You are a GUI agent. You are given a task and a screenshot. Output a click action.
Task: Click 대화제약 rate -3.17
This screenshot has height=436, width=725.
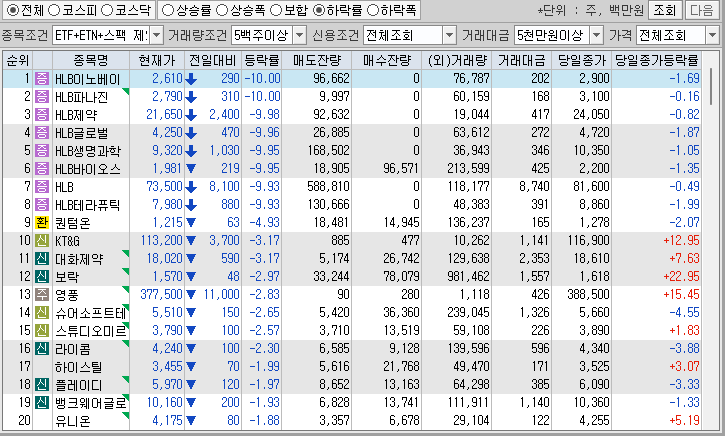[264, 259]
